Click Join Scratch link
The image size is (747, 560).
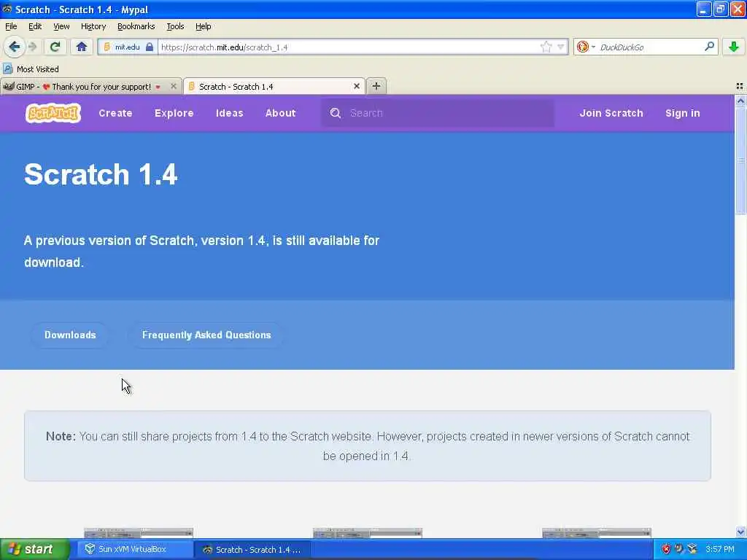point(611,113)
